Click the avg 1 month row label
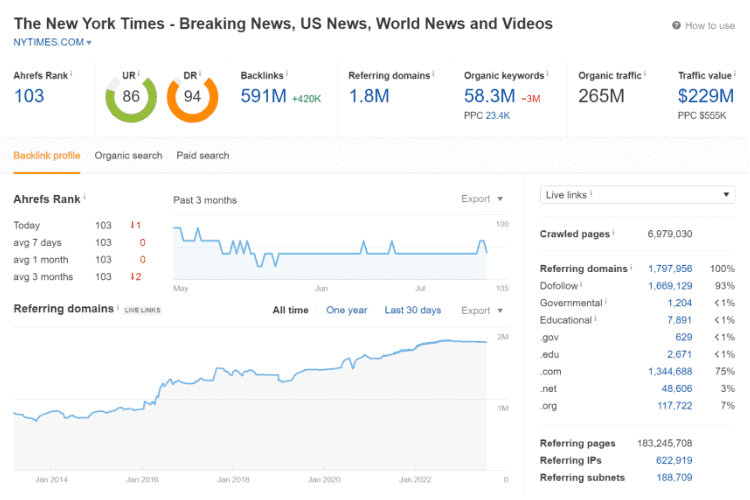Image resolution: width=750 pixels, height=500 pixels. coord(41,260)
